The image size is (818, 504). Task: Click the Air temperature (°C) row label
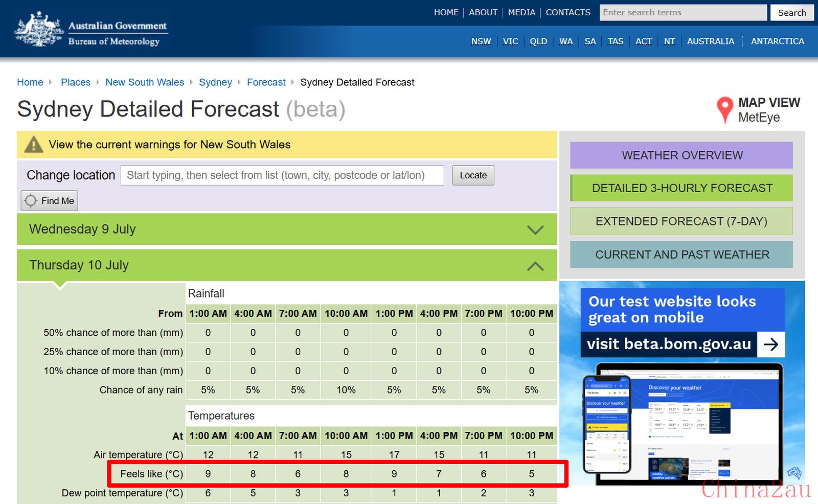point(138,455)
